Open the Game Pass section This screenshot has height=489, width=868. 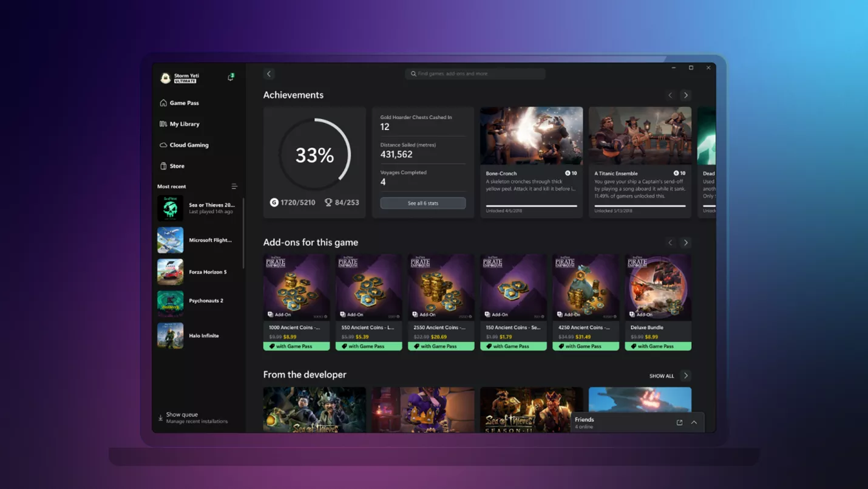click(x=182, y=103)
